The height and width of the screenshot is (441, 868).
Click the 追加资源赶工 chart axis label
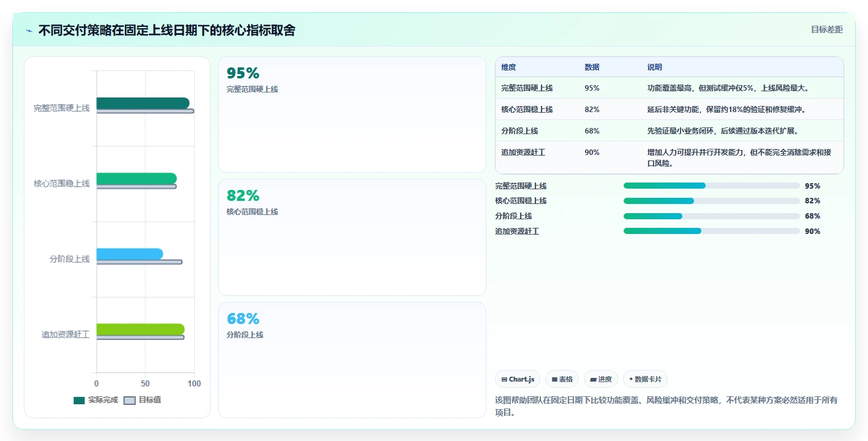click(66, 334)
